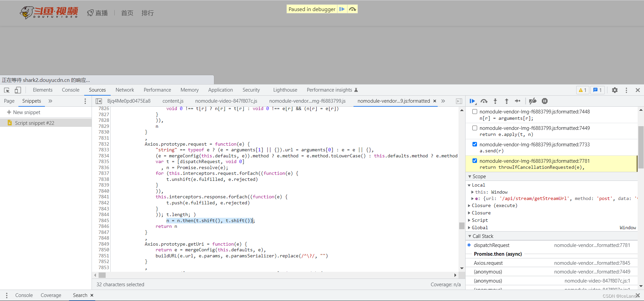Open the Memory panel tab

point(190,90)
